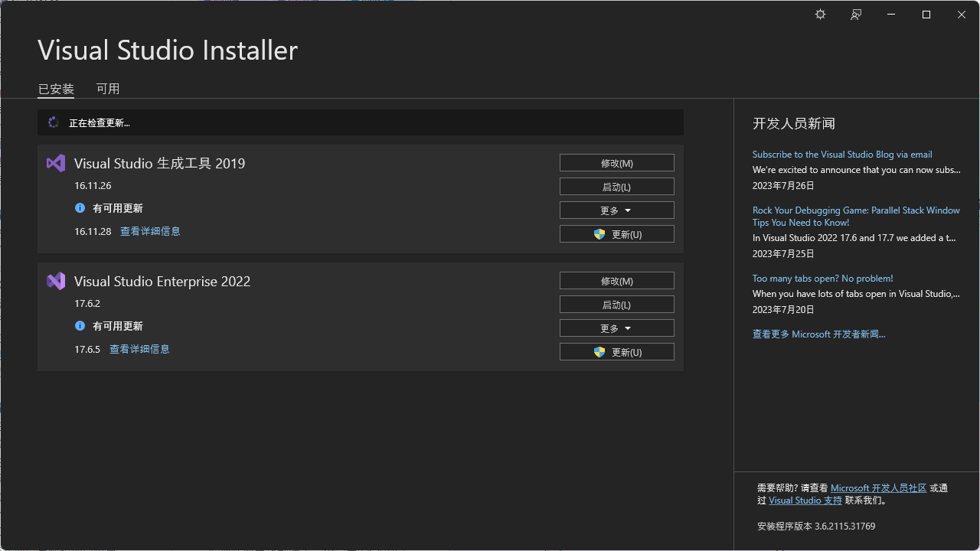Image resolution: width=980 pixels, height=551 pixels.
Task: Click 更新(U) for Enterprise 2022
Action: coord(617,352)
